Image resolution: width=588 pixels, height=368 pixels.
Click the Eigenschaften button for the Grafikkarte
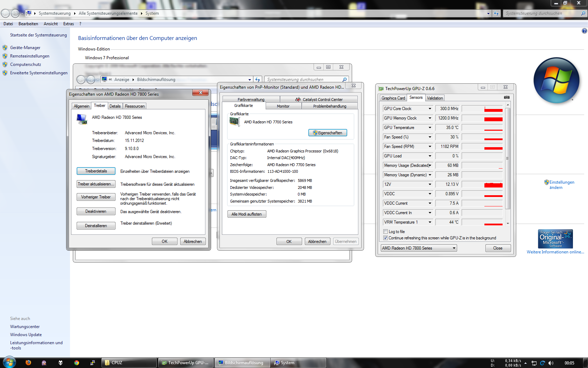pyautogui.click(x=328, y=133)
